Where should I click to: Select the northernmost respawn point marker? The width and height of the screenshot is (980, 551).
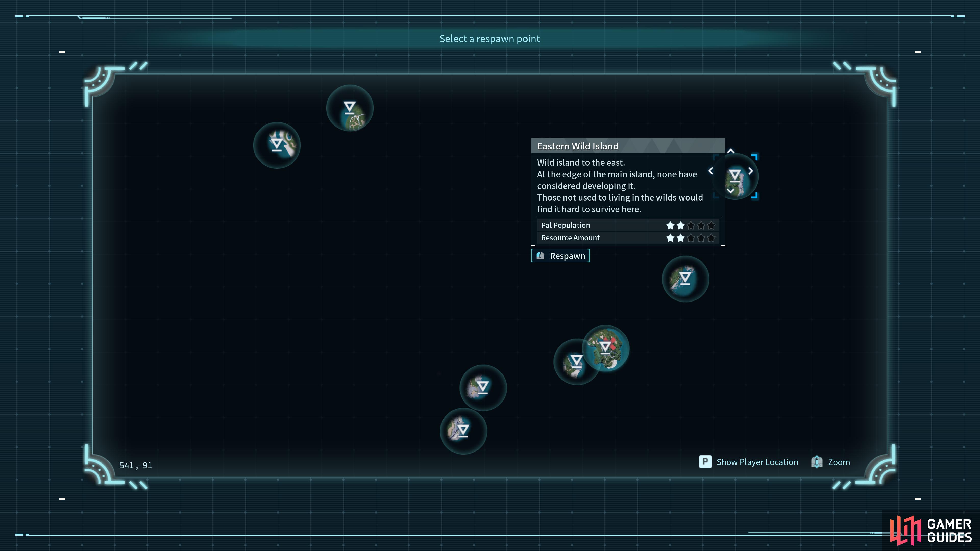tap(350, 108)
